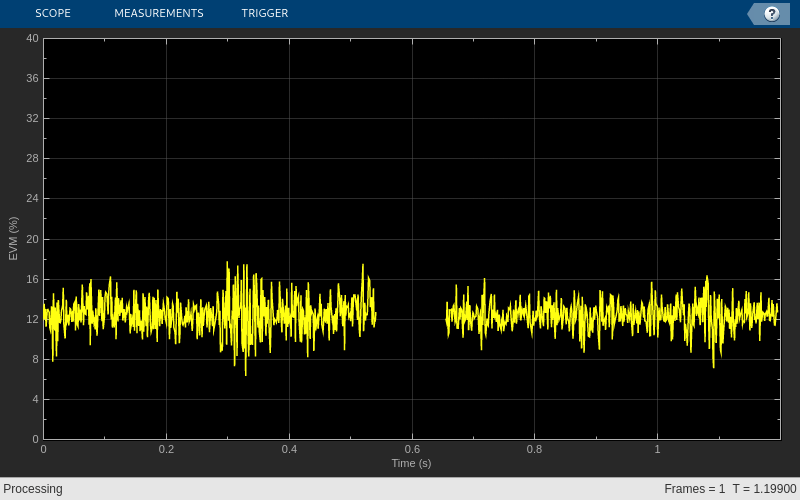Click the 'T = 1.19900' time readout
The height and width of the screenshot is (500, 800).
pos(764,489)
